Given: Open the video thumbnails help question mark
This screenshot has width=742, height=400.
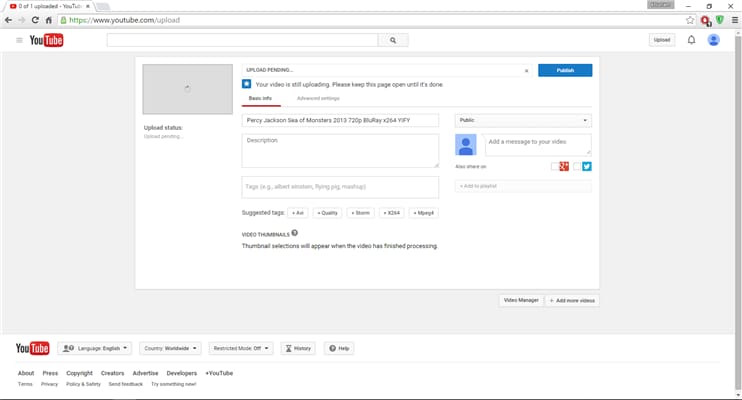Looking at the screenshot, I should 294,233.
